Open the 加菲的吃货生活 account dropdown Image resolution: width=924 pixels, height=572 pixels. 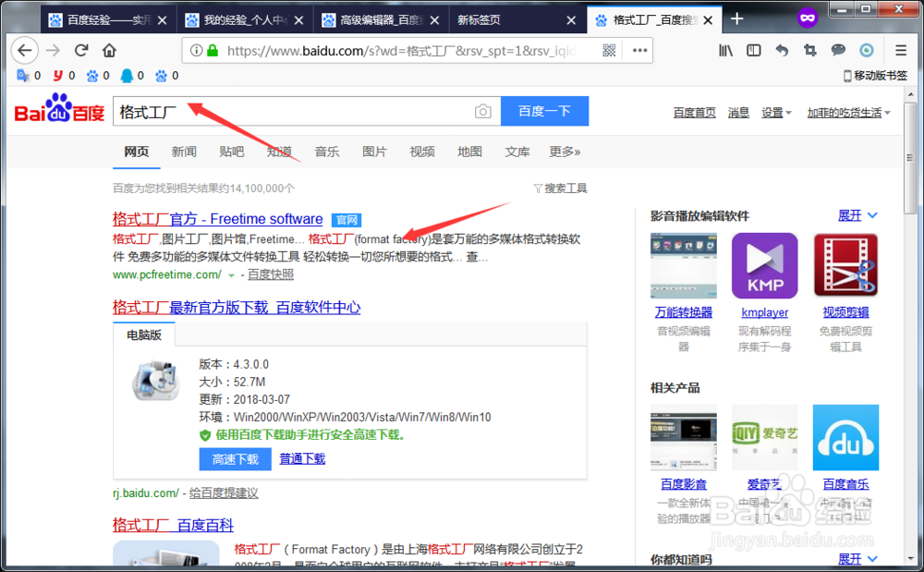pos(848,113)
